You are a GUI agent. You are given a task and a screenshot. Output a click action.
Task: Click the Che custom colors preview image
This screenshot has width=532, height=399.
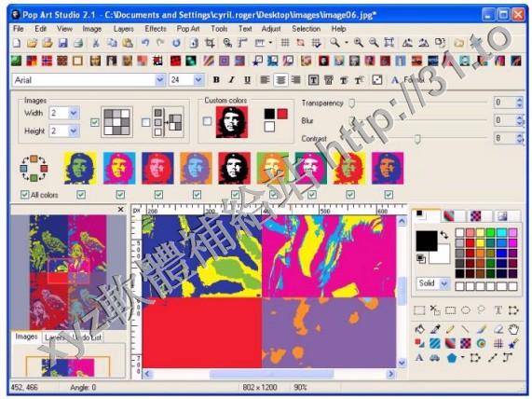pos(232,122)
